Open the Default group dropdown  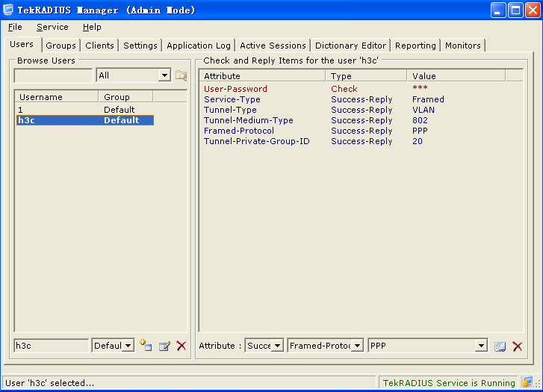point(128,346)
